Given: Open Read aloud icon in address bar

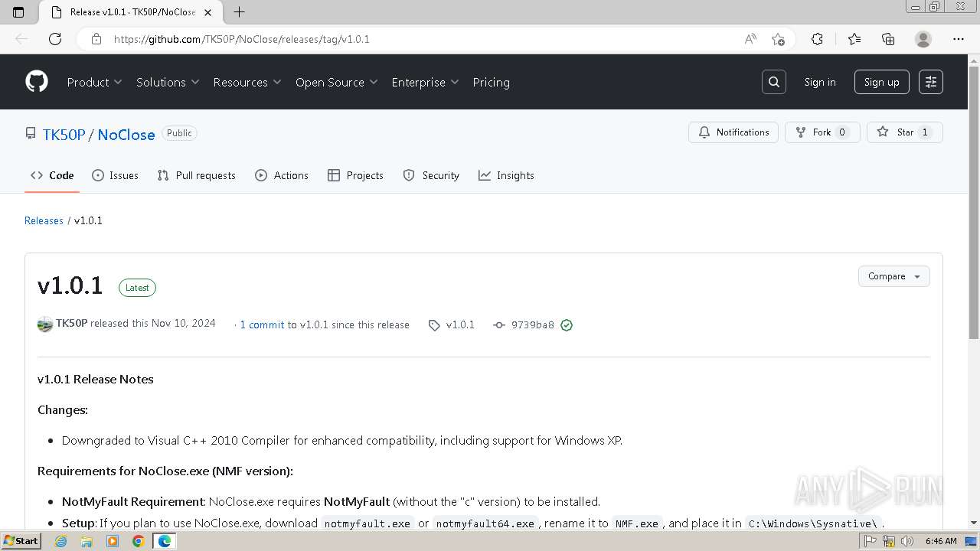Looking at the screenshot, I should 750,39.
